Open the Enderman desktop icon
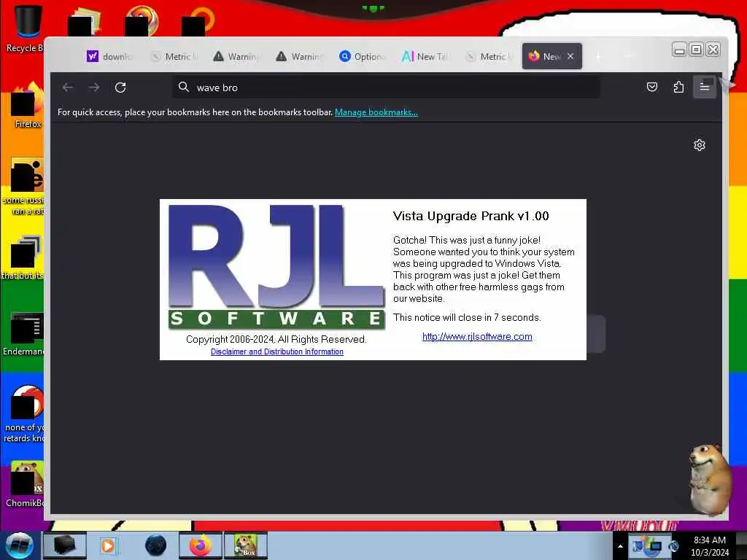747x560 pixels. (24, 333)
